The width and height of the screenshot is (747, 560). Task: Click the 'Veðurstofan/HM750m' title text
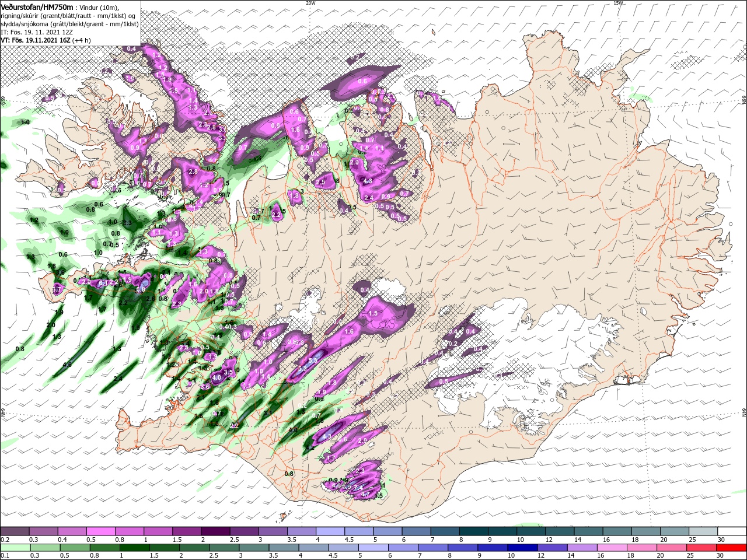pos(37,7)
